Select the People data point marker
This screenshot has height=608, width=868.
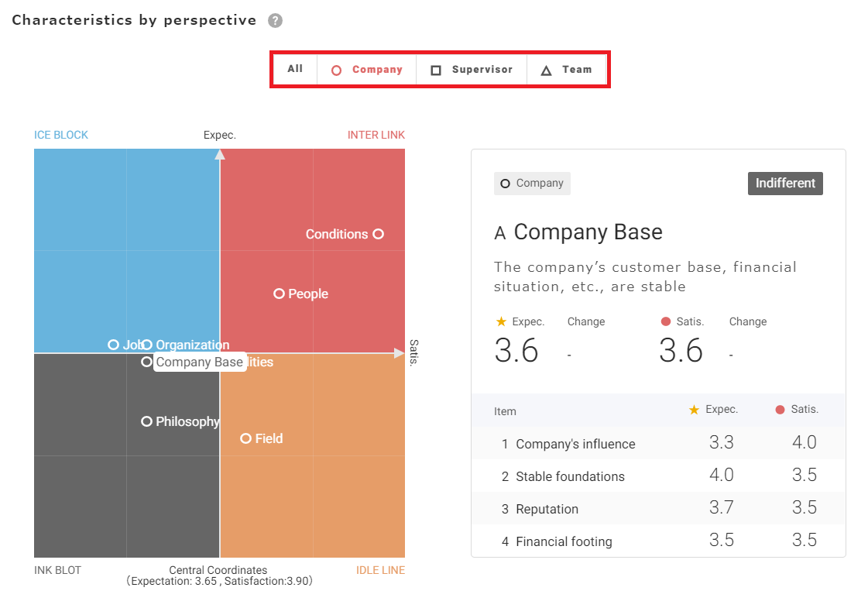tap(279, 294)
